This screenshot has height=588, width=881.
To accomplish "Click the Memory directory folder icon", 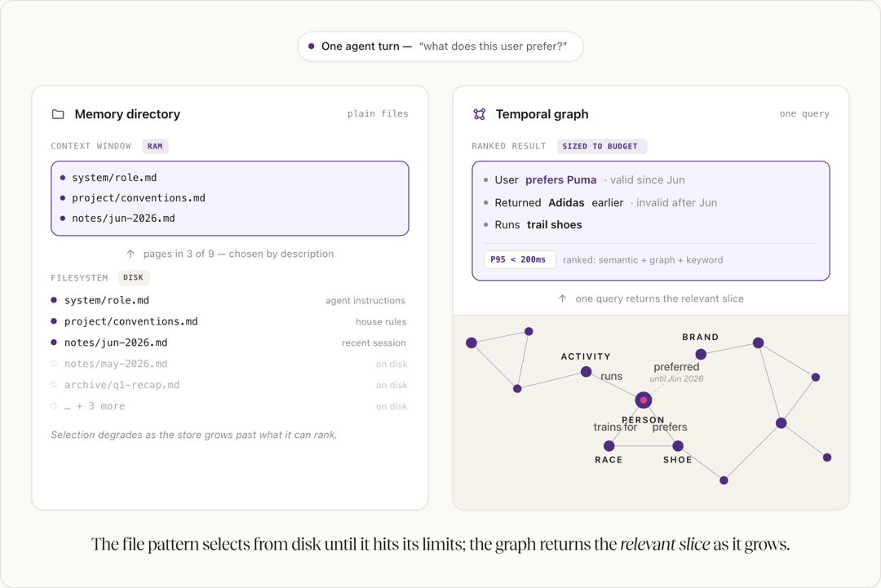I will (x=58, y=114).
